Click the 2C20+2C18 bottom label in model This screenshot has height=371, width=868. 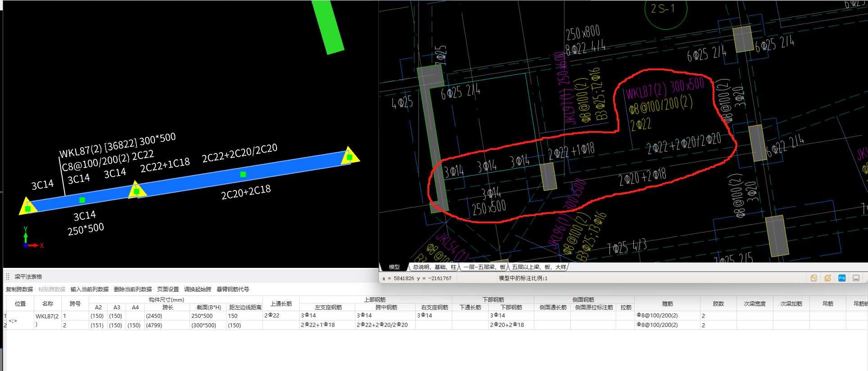(x=246, y=192)
